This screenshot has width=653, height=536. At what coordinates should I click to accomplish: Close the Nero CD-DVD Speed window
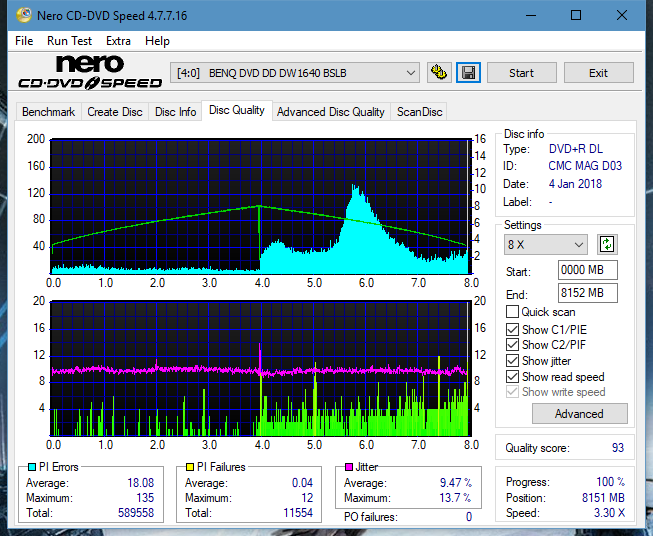pos(622,15)
